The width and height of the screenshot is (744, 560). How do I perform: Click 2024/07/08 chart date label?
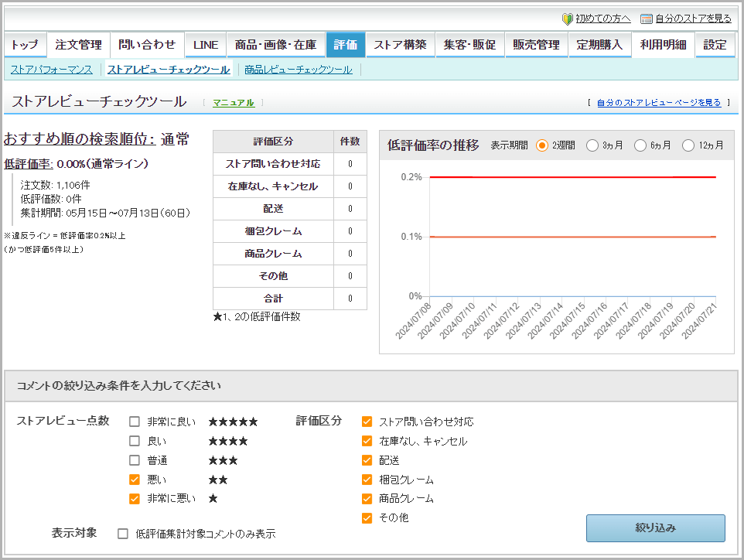[x=413, y=321]
